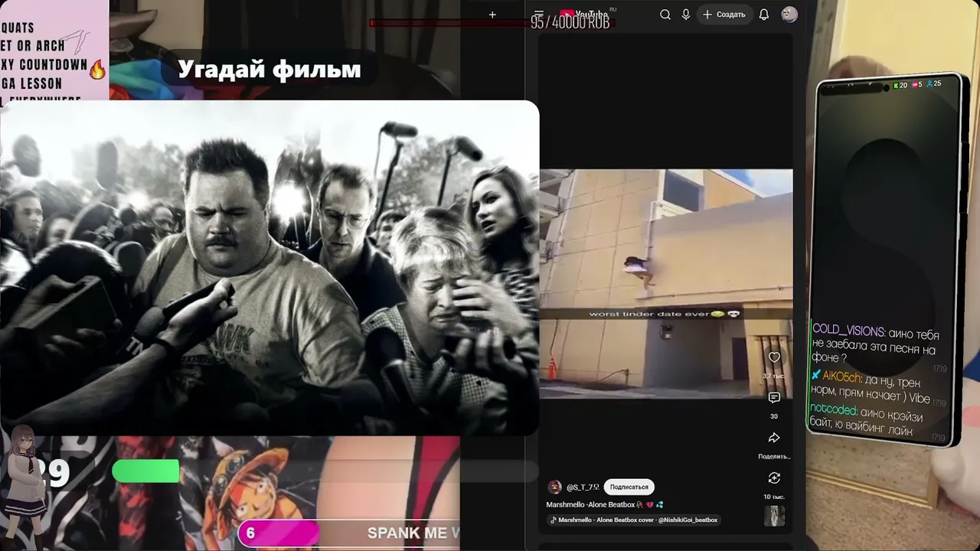Click the black-and-white movie still image
This screenshot has height=551, width=980.
(269, 268)
